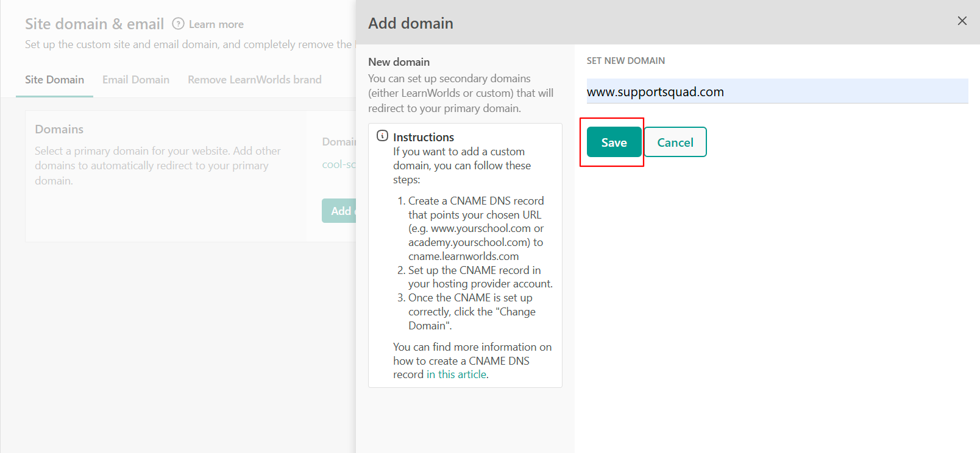
Task: Open the Learn more link
Action: pyautogui.click(x=216, y=24)
